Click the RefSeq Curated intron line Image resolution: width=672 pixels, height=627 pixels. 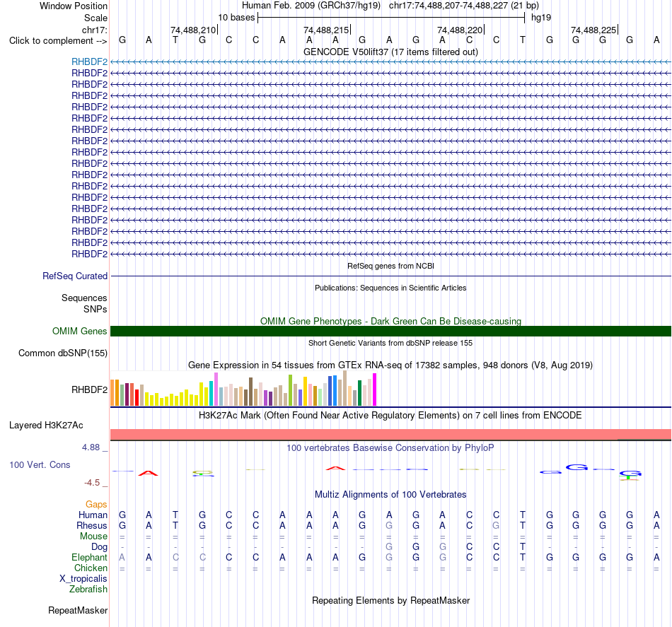pyautogui.click(x=390, y=276)
